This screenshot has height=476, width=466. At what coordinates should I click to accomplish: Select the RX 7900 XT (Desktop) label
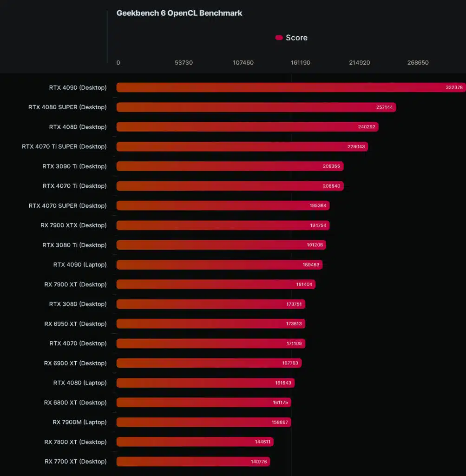[75, 284]
